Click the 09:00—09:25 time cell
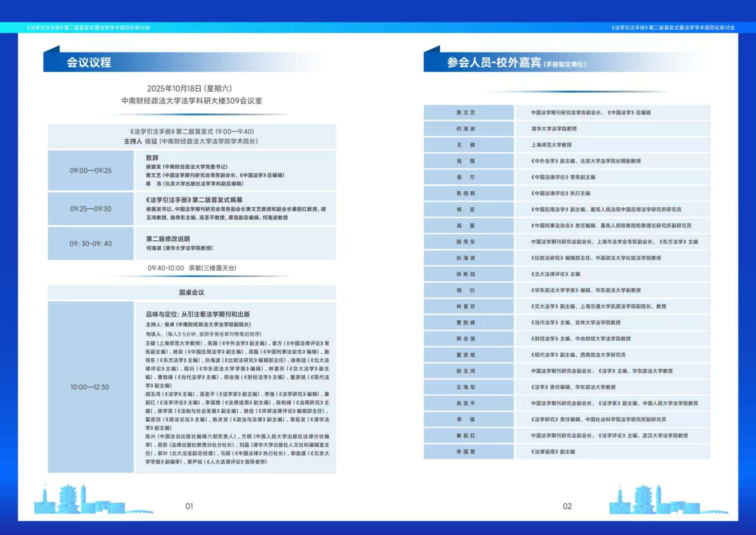756x535 pixels. (x=91, y=171)
